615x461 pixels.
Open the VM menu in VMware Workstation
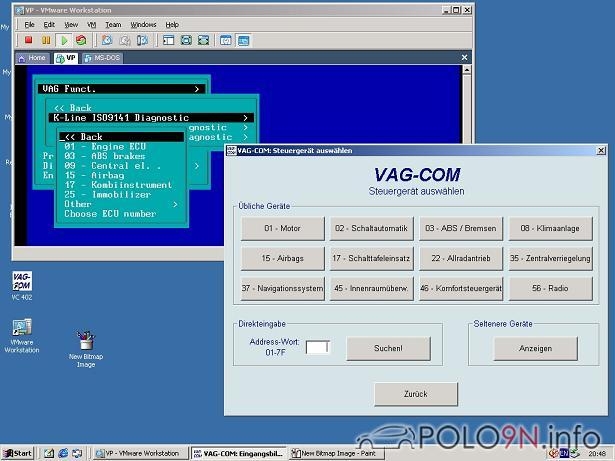point(92,24)
